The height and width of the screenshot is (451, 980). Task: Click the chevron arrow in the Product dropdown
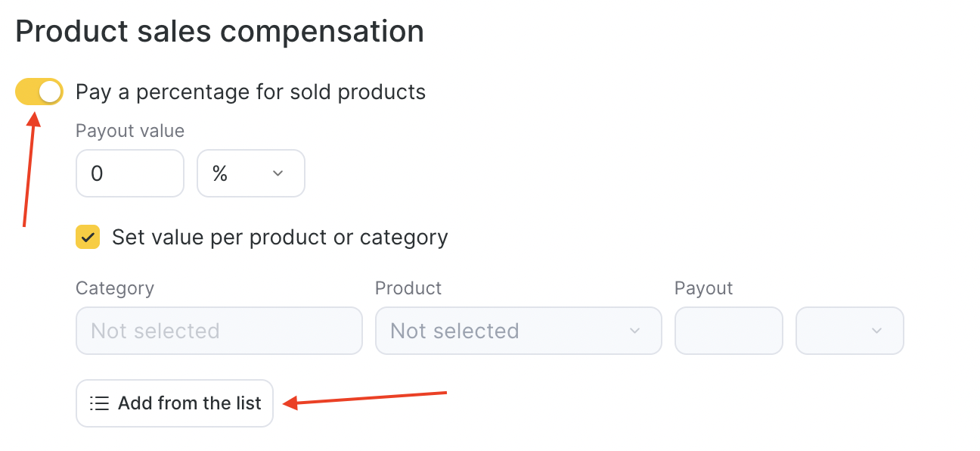click(634, 331)
